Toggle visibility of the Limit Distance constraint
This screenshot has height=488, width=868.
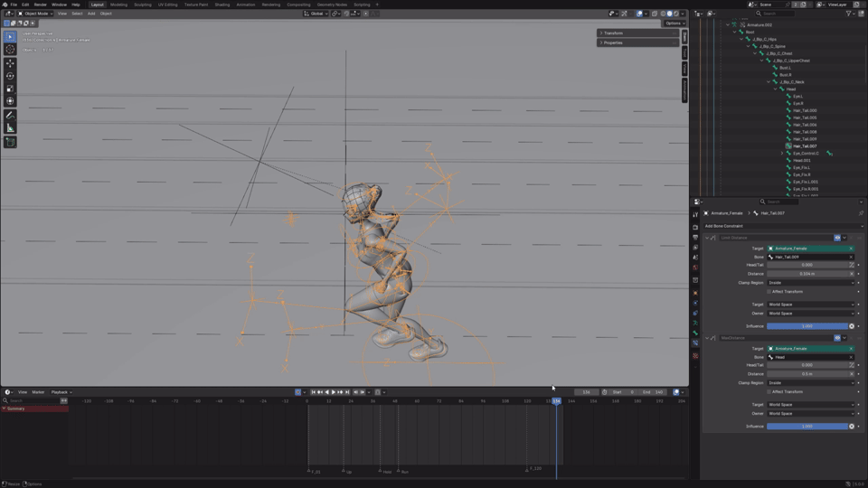pyautogui.click(x=837, y=238)
